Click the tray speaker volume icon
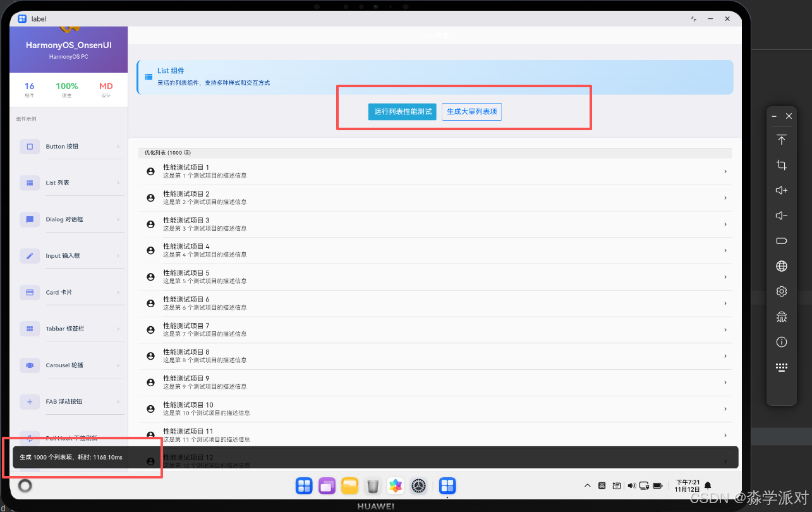812x512 pixels. [631, 485]
